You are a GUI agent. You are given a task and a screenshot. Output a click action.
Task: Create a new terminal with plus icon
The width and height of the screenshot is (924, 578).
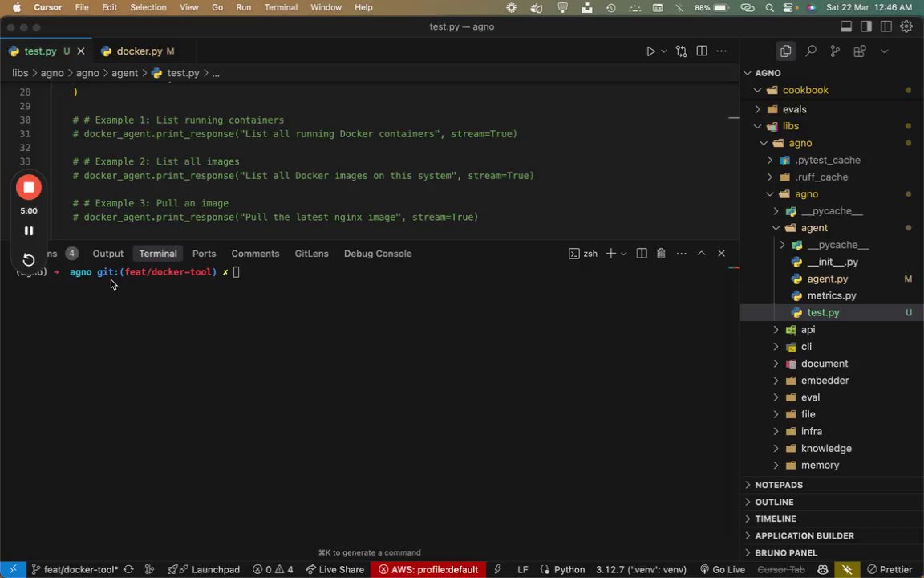click(x=610, y=254)
